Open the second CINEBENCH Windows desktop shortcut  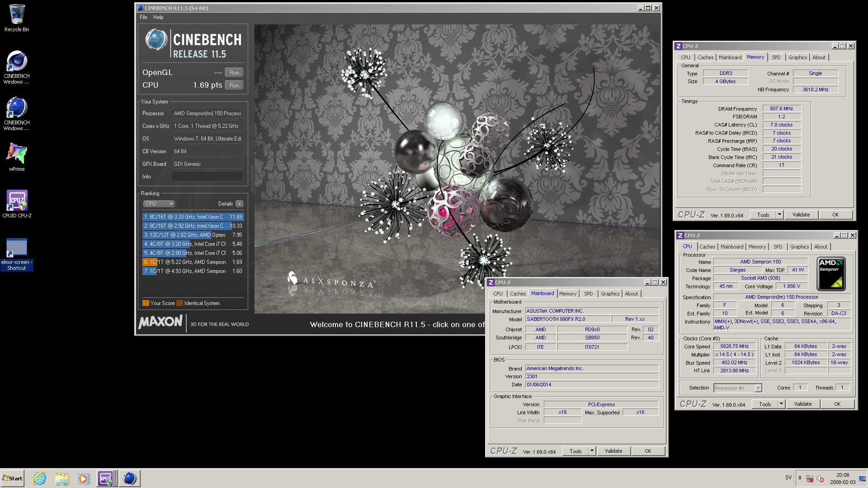pos(17,113)
